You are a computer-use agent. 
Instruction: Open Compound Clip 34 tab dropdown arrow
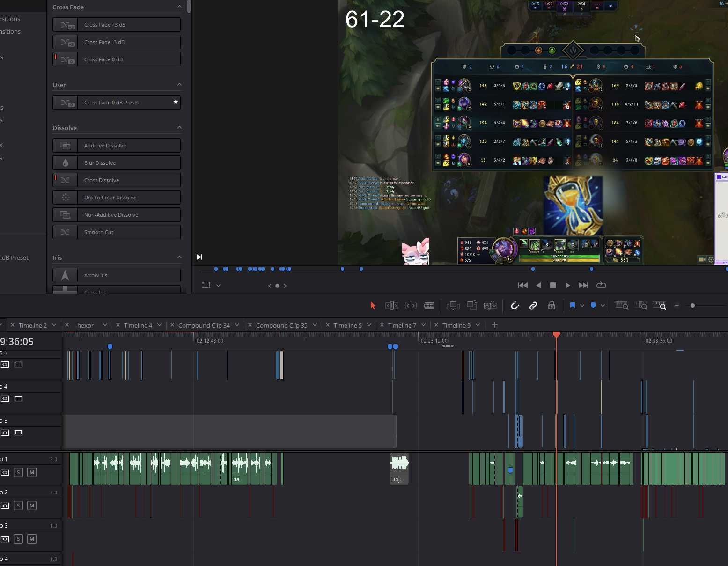click(x=237, y=325)
